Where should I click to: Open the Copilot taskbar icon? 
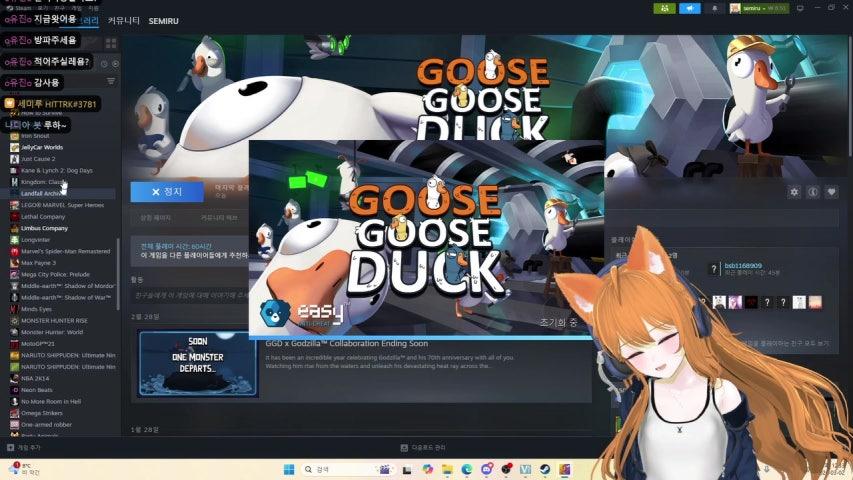pos(428,469)
